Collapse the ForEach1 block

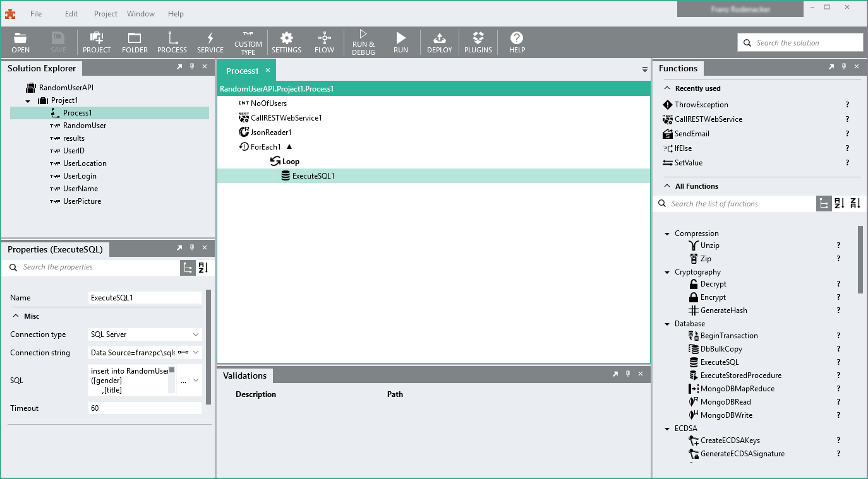289,146
